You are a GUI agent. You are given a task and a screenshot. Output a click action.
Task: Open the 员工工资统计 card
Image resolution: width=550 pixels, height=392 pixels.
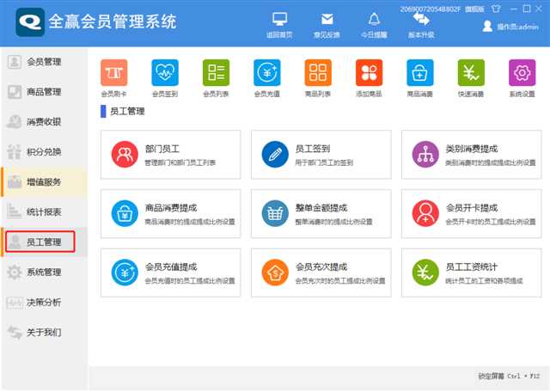472,273
